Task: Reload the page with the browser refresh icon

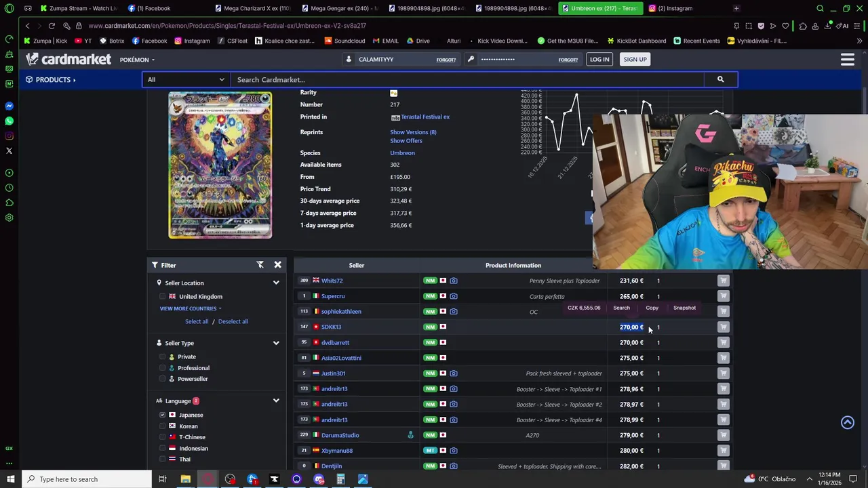Action: point(52,26)
